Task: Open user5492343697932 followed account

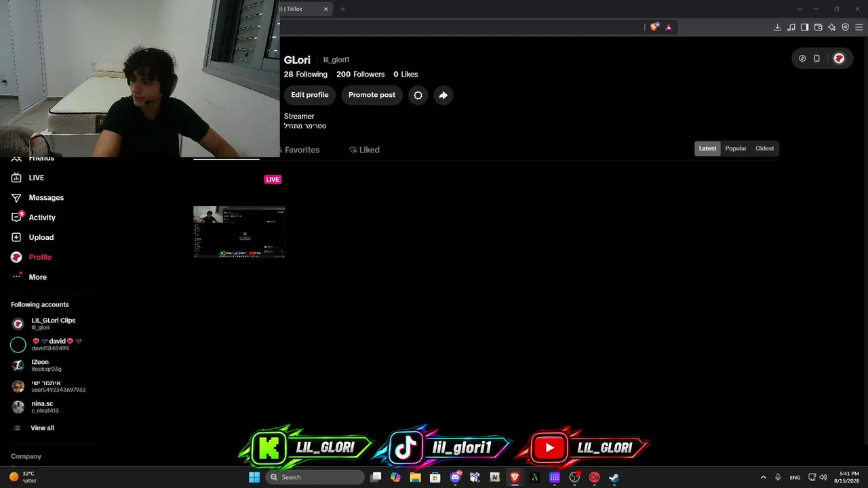Action: (x=48, y=386)
